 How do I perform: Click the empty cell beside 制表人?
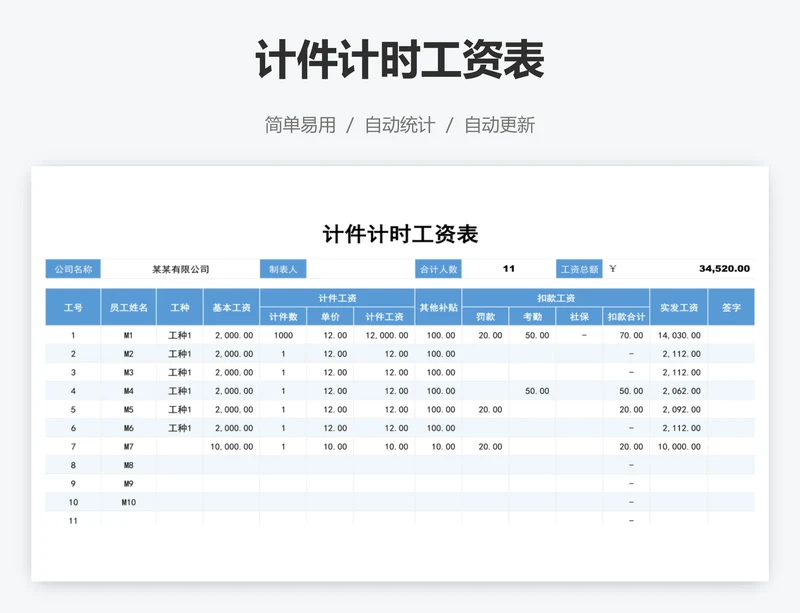[x=361, y=269]
